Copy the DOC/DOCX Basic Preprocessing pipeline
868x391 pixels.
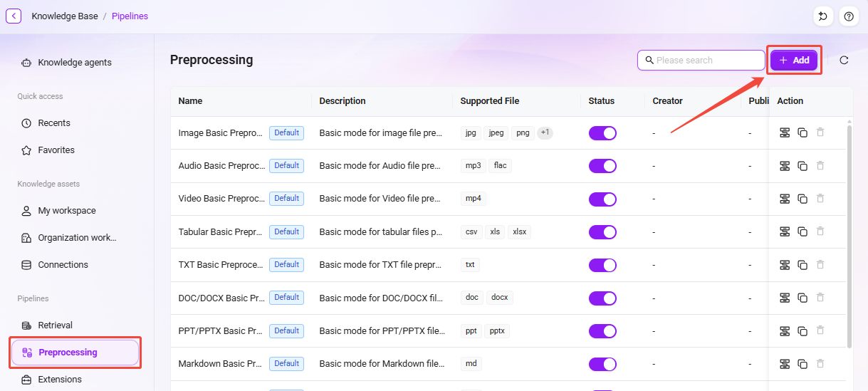point(802,298)
